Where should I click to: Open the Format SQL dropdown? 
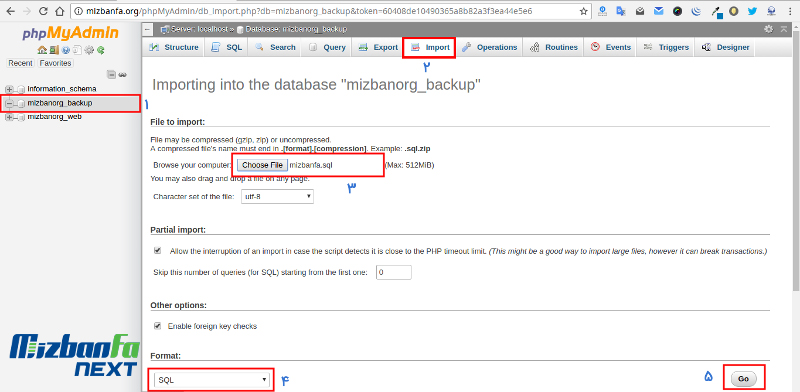coord(213,380)
